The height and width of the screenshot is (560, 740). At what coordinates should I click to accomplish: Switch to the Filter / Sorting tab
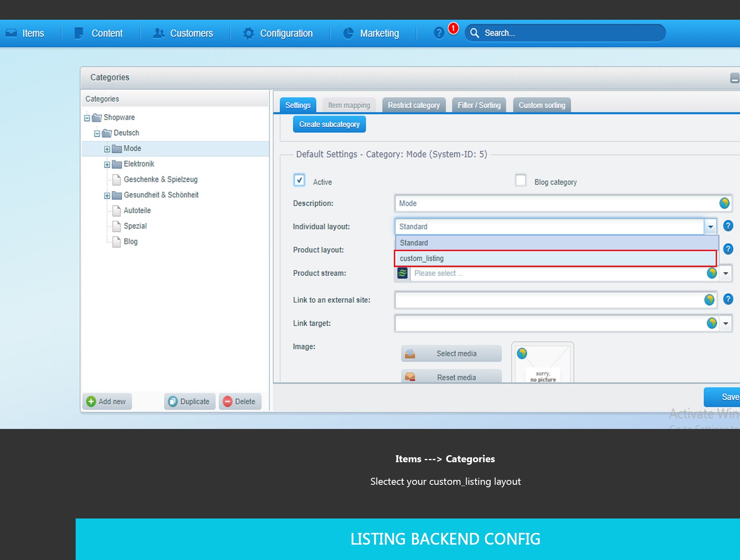click(x=479, y=105)
